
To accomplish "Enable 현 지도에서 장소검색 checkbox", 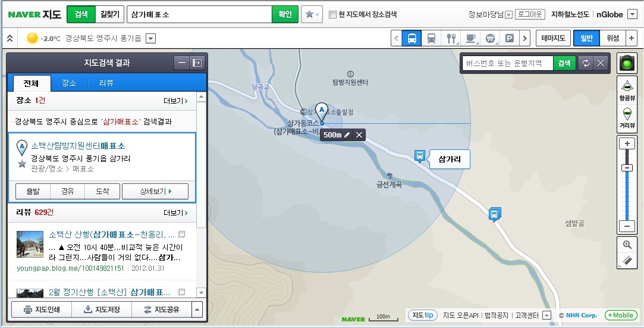I will pyautogui.click(x=332, y=15).
